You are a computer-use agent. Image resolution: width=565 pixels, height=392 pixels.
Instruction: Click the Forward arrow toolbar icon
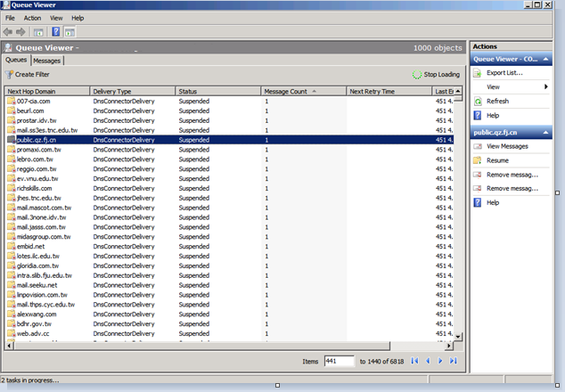pos(20,32)
